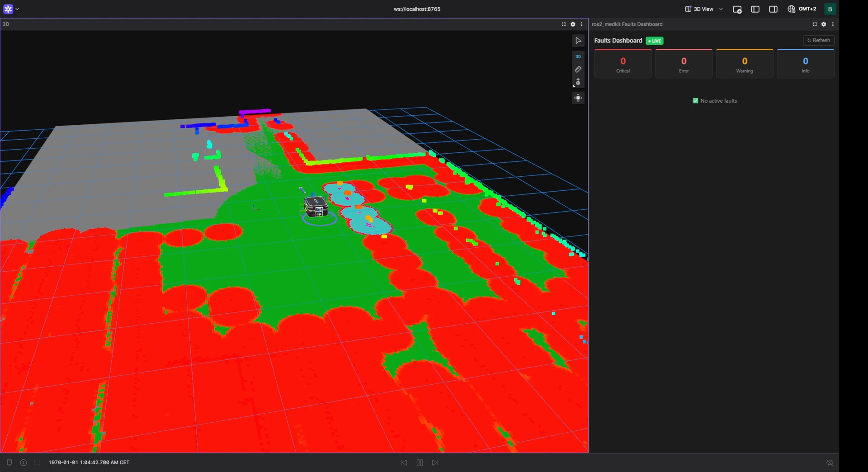This screenshot has height=472, width=868.
Task: Select the Critical faults counter card
Action: pyautogui.click(x=623, y=64)
